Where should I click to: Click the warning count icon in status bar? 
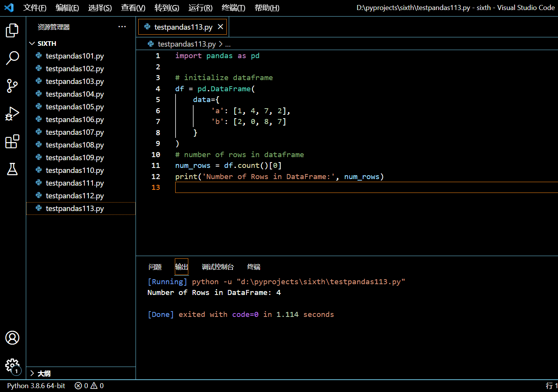(x=94, y=385)
